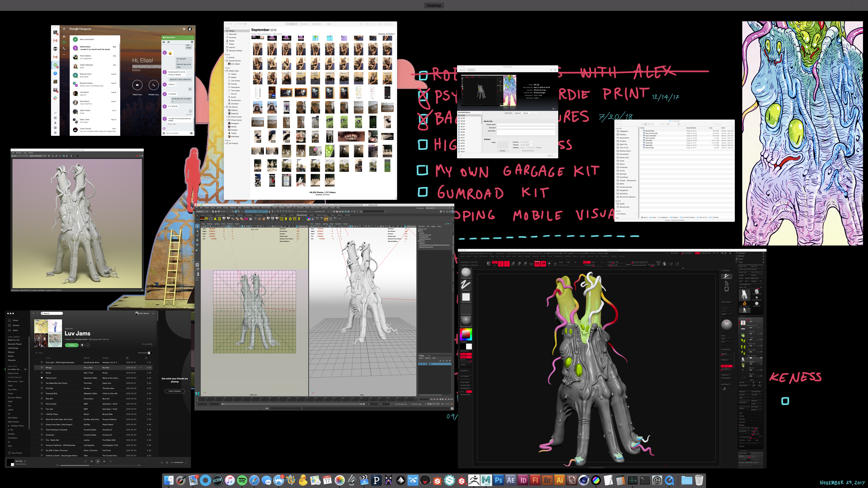The height and width of the screenshot is (488, 868).
Task: Click the Spotify Search field
Action: 52,313
